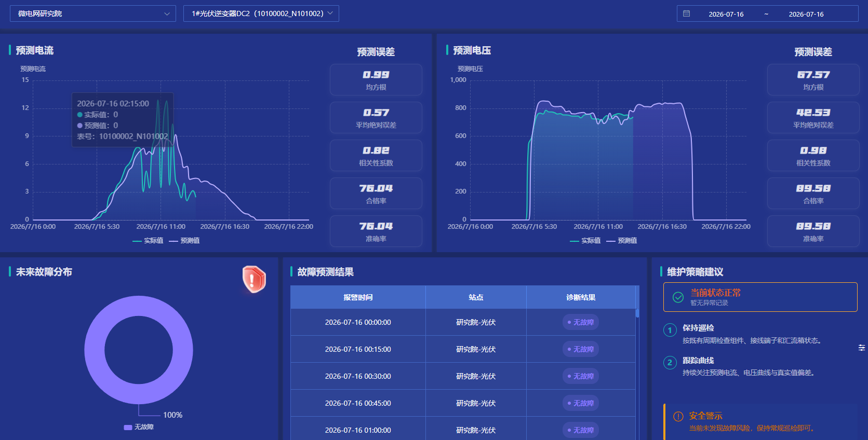Click 研究院-光伏 in the 00:15:00 row
Image resolution: width=868 pixels, height=440 pixels.
[x=476, y=349]
